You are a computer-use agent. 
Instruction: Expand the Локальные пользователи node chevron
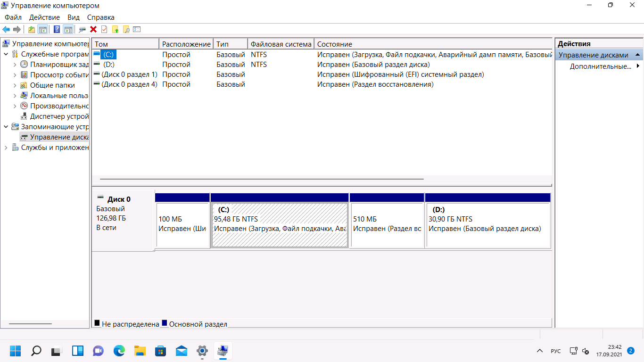point(15,96)
